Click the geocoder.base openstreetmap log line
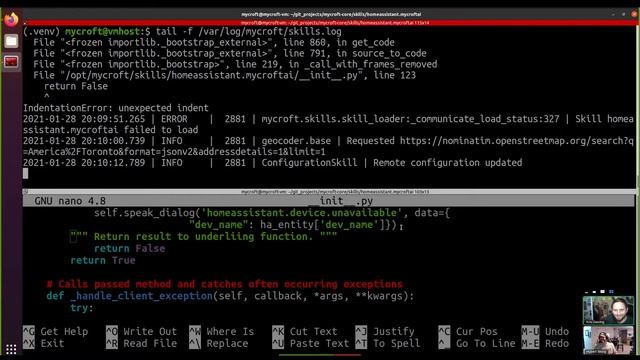This screenshot has height=360, width=640. (328, 146)
